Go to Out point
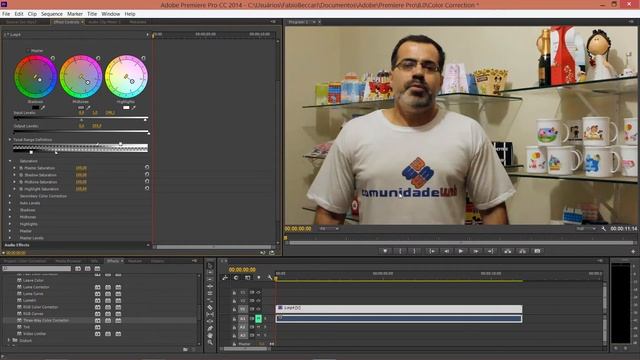 (491, 251)
